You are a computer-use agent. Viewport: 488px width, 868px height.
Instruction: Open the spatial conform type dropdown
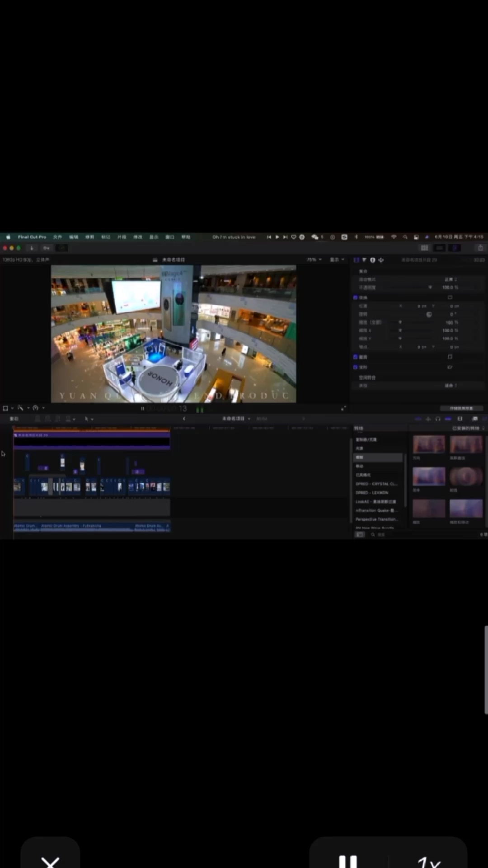[450, 386]
